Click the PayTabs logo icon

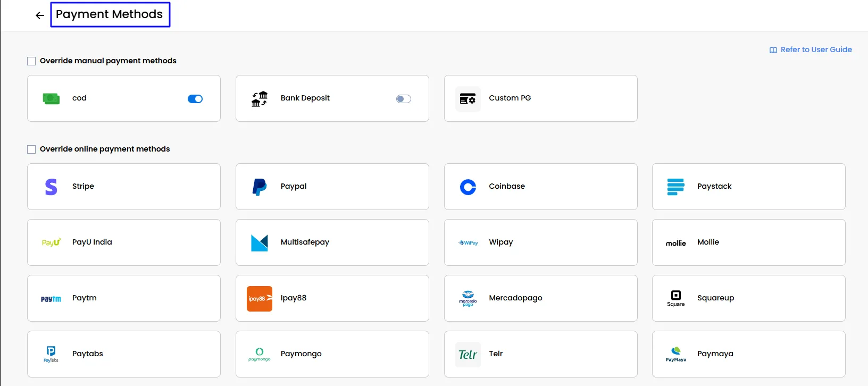click(51, 354)
